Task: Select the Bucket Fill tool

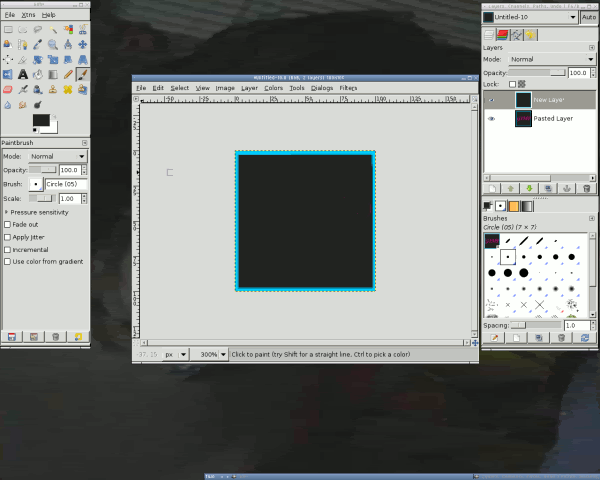Action: [38, 74]
